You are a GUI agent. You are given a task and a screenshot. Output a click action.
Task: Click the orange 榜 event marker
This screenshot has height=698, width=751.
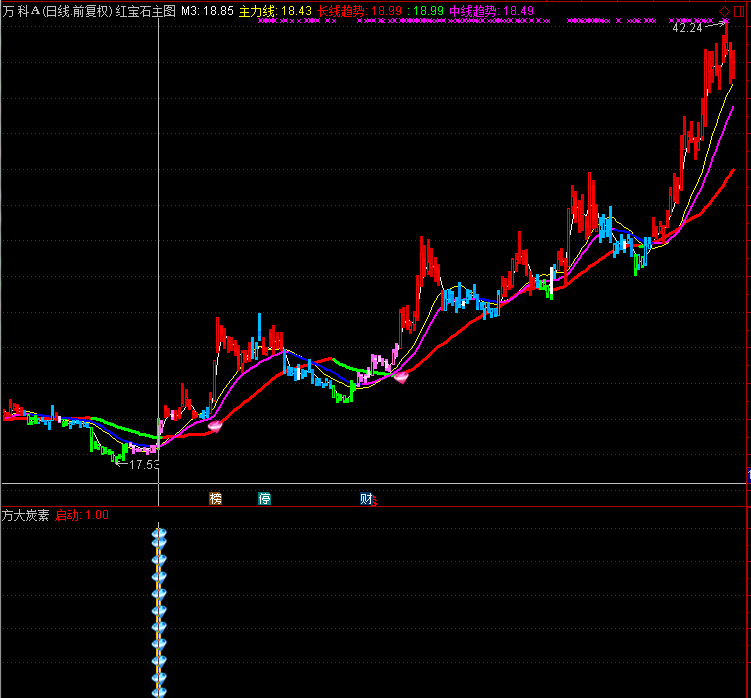tap(215, 498)
